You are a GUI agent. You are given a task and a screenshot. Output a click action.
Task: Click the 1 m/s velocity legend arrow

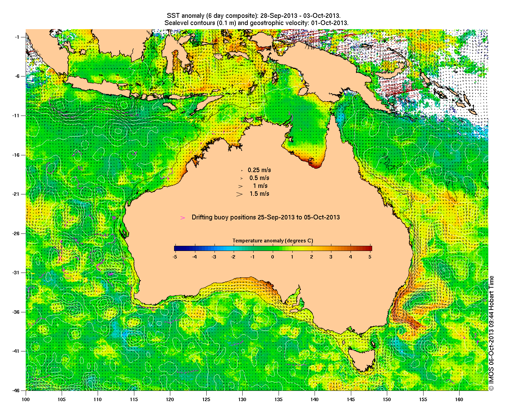241,186
